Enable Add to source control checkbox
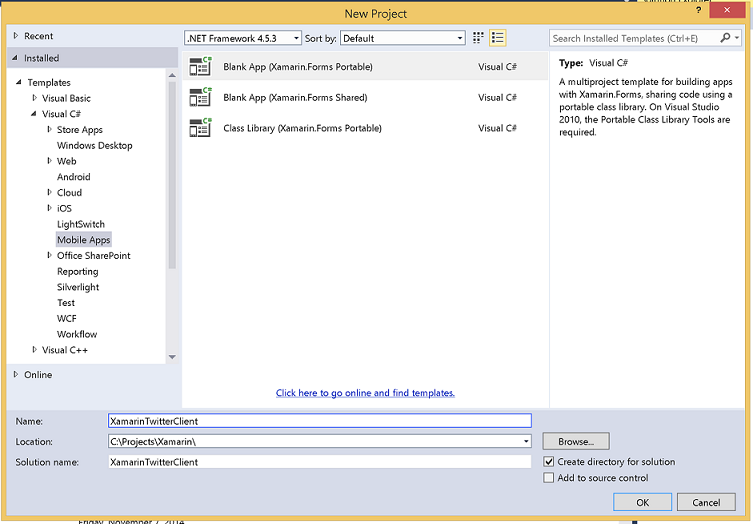Viewport: 753px width, 524px height. pos(548,478)
